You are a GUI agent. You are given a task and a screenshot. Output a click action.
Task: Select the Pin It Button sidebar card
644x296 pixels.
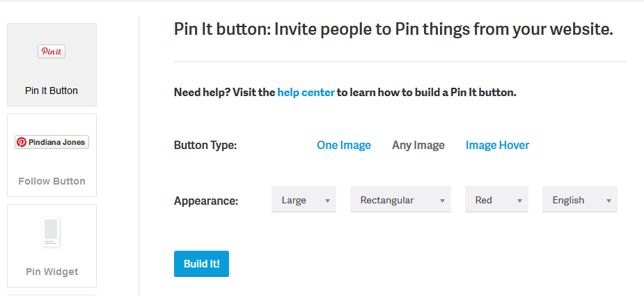[52, 65]
